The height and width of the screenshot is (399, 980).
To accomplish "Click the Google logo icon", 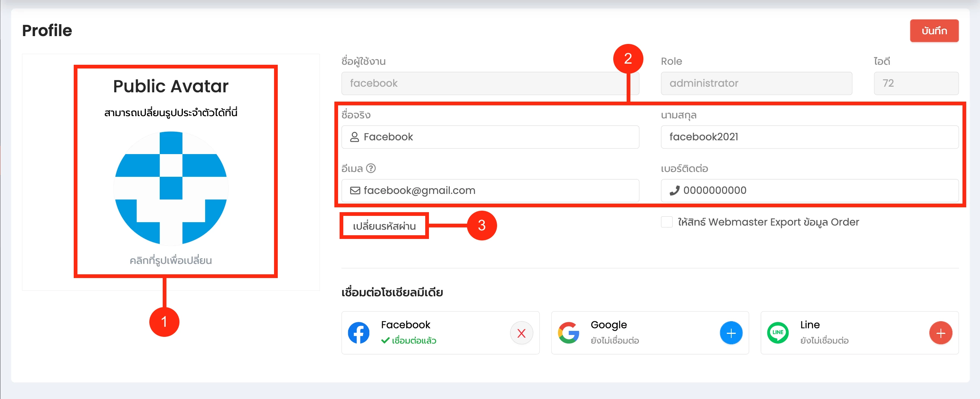I will click(568, 333).
